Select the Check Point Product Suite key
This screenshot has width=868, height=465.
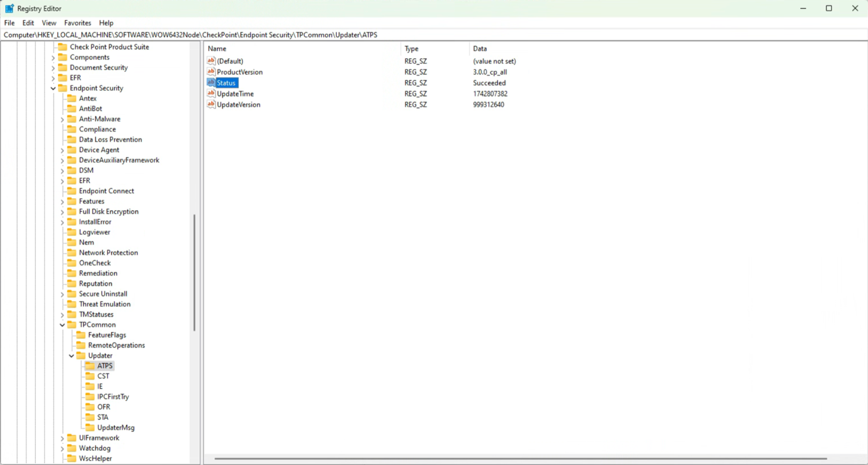tap(110, 47)
